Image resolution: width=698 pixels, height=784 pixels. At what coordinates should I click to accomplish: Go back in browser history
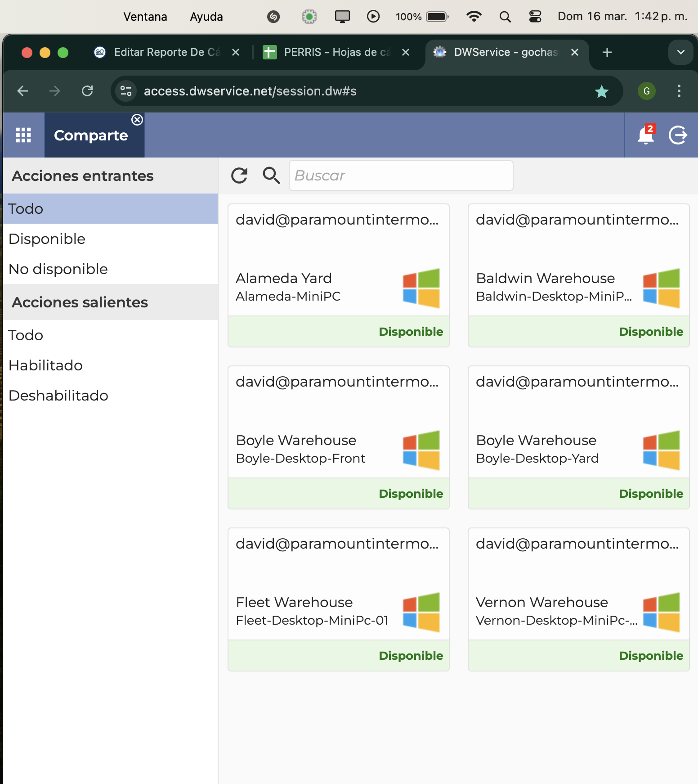click(22, 91)
